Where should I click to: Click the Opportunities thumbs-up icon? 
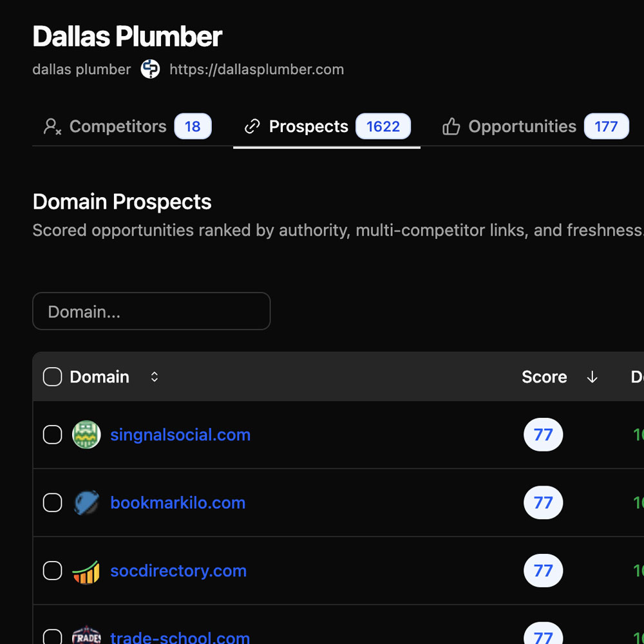451,127
